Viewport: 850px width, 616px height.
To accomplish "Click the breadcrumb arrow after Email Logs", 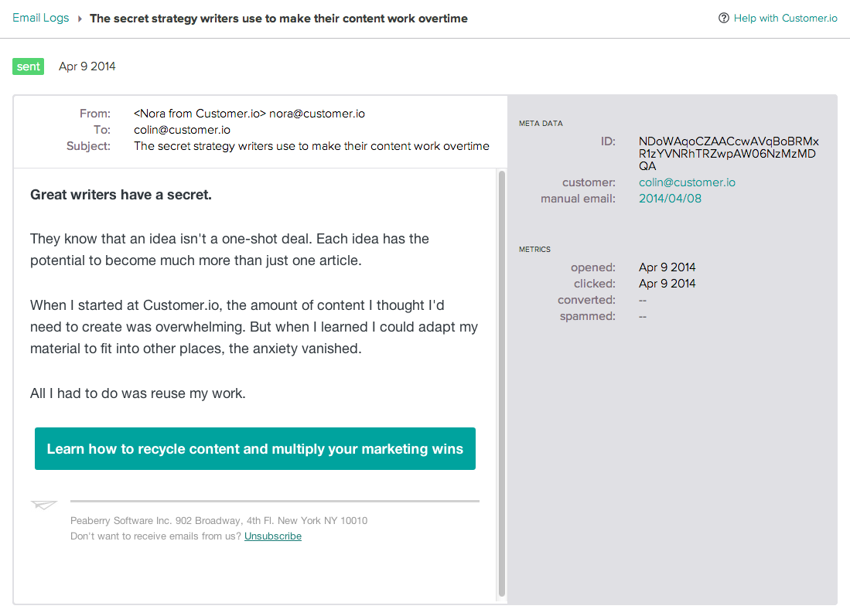I will pyautogui.click(x=80, y=19).
